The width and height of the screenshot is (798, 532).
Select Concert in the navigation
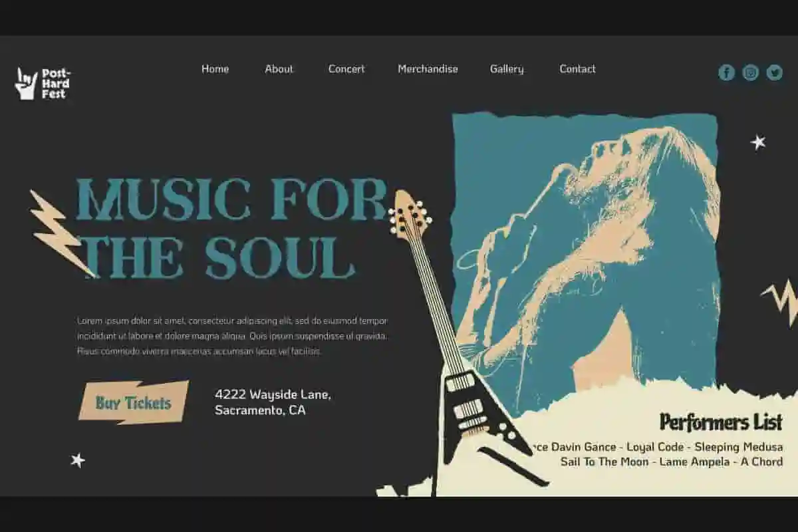click(346, 68)
